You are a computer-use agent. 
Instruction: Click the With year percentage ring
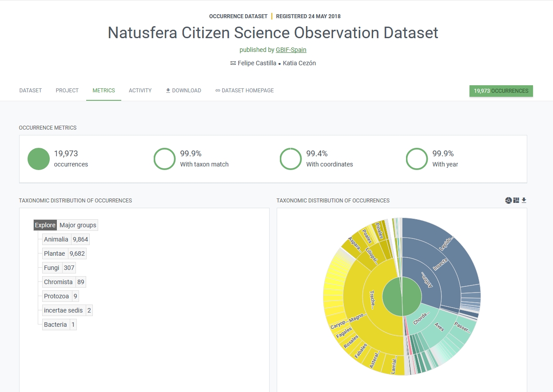(417, 159)
